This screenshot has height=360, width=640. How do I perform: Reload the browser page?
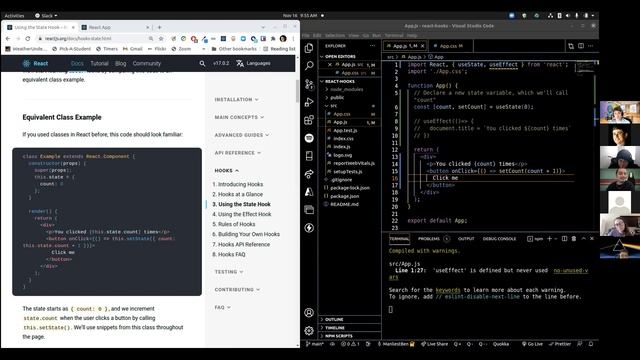pyautogui.click(x=28, y=38)
